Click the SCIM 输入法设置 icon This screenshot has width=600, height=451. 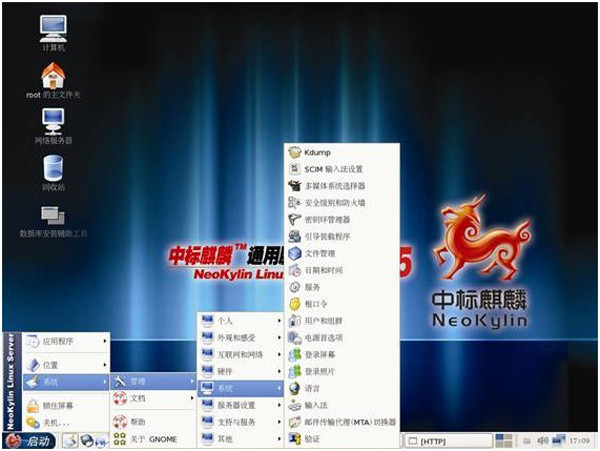tap(295, 169)
